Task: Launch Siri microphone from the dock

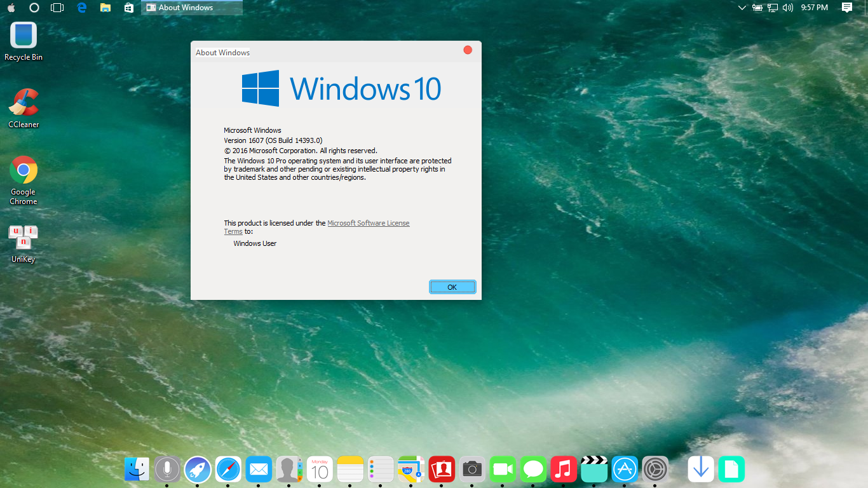Action: point(167,470)
